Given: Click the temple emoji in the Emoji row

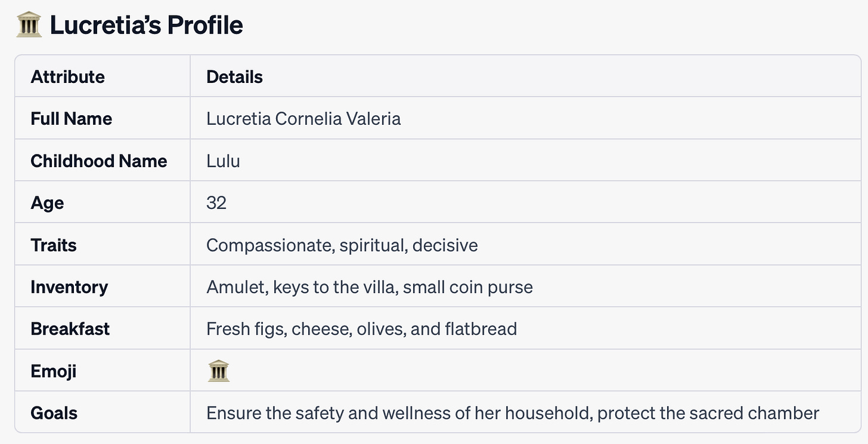Looking at the screenshot, I should pyautogui.click(x=218, y=371).
